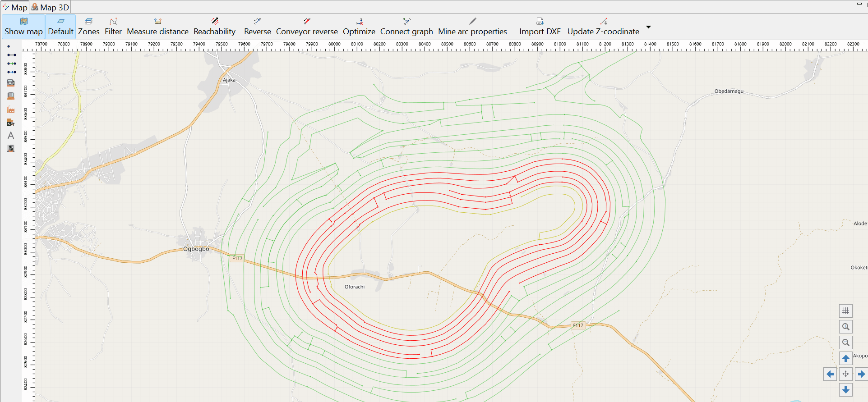Open the Filter tool

pos(113,27)
